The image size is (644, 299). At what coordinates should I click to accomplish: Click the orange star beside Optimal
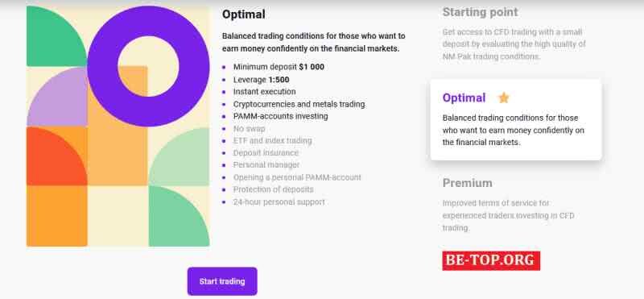(504, 98)
